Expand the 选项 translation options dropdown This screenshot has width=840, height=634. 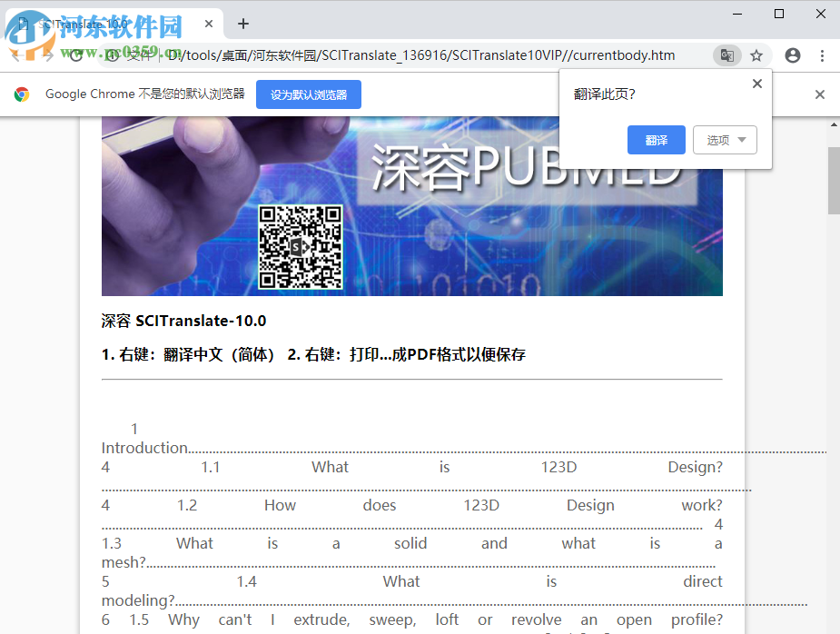click(725, 140)
